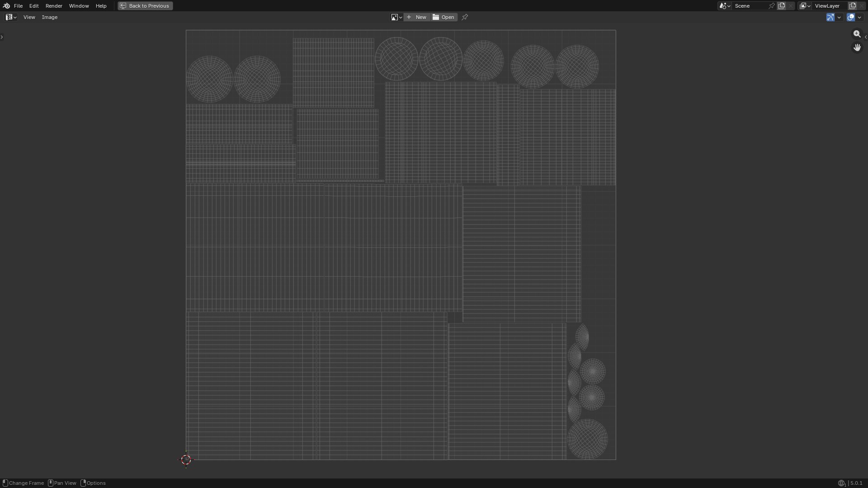Image resolution: width=868 pixels, height=488 pixels.
Task: Click the pan hand gizmo
Action: tap(857, 47)
